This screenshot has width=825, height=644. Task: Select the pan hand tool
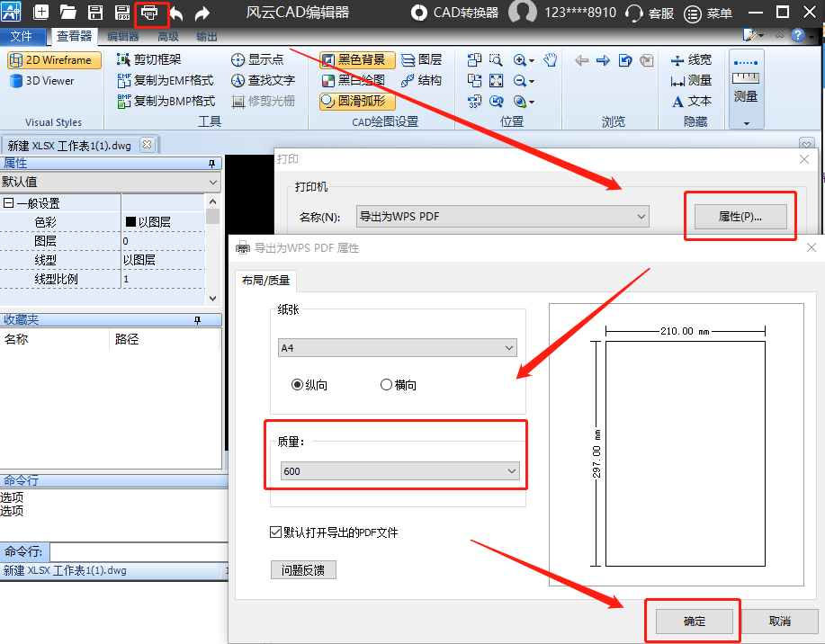tap(551, 59)
